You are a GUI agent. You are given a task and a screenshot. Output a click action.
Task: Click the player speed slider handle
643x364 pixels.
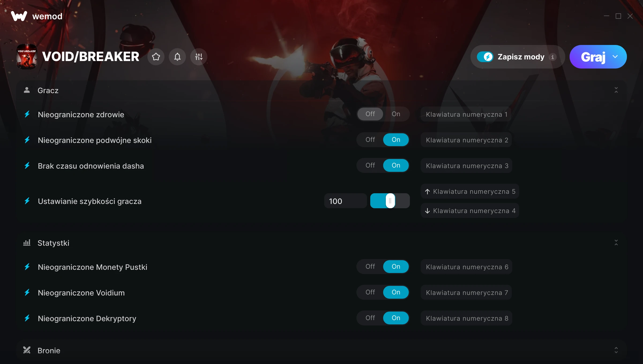390,201
